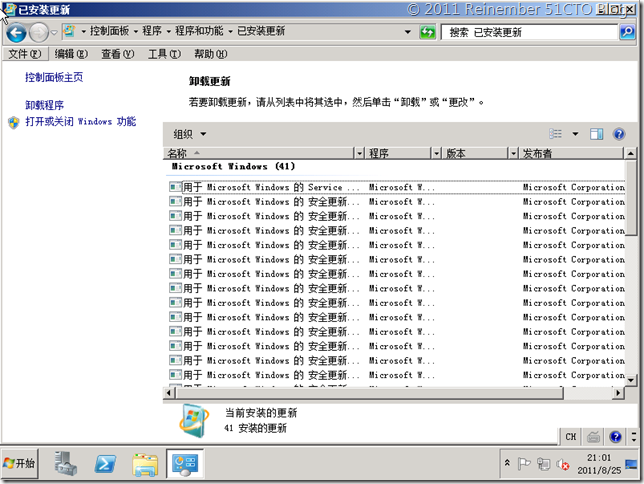
Task: Sort by the 发布者 column header
Action: (571, 153)
